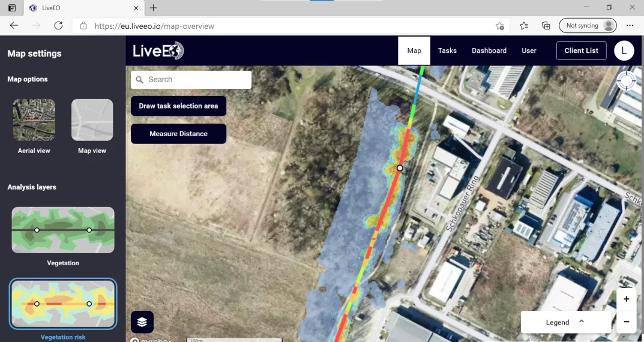Enable the Vegetation analysis layer
The image size is (644, 342).
coord(63,230)
